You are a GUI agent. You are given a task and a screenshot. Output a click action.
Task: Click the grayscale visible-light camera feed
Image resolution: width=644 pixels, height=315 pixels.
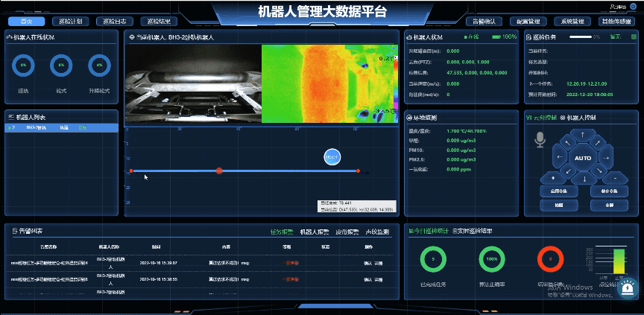(193, 83)
